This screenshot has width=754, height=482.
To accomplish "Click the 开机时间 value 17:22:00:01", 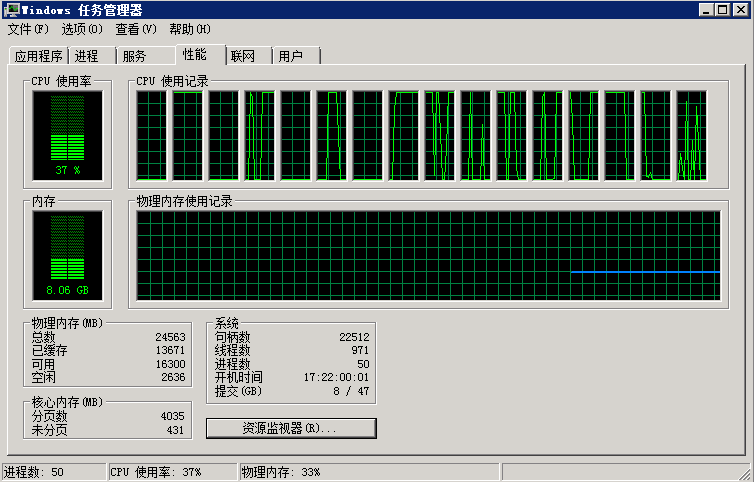I will 336,377.
